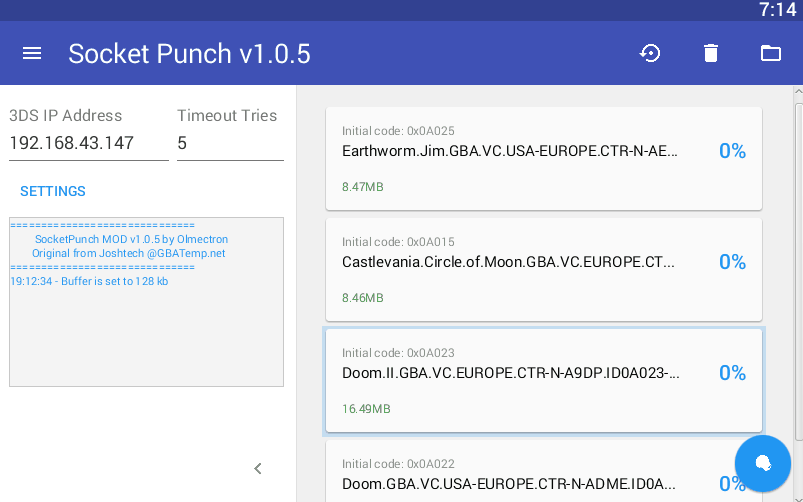The width and height of the screenshot is (803, 502).
Task: Click 0% progress of Earthworm Jim
Action: tap(732, 151)
